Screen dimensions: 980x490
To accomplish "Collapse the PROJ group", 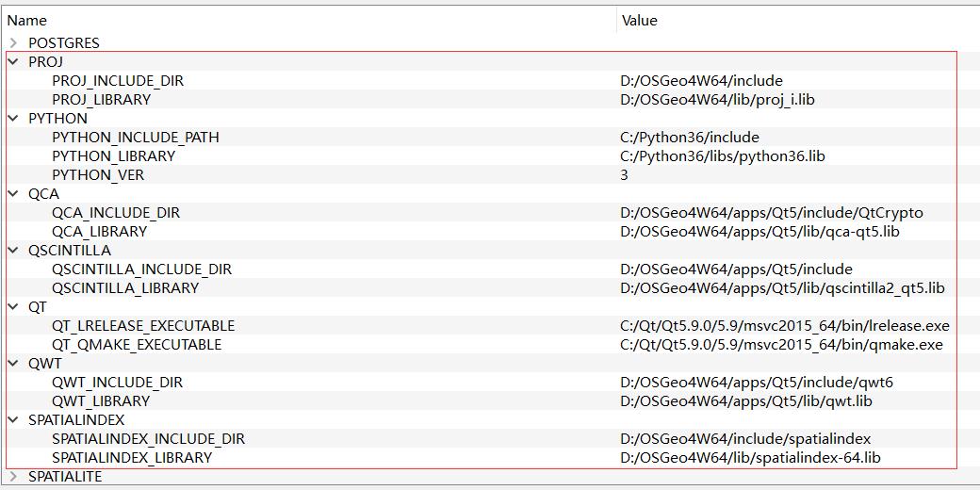I will point(13,61).
